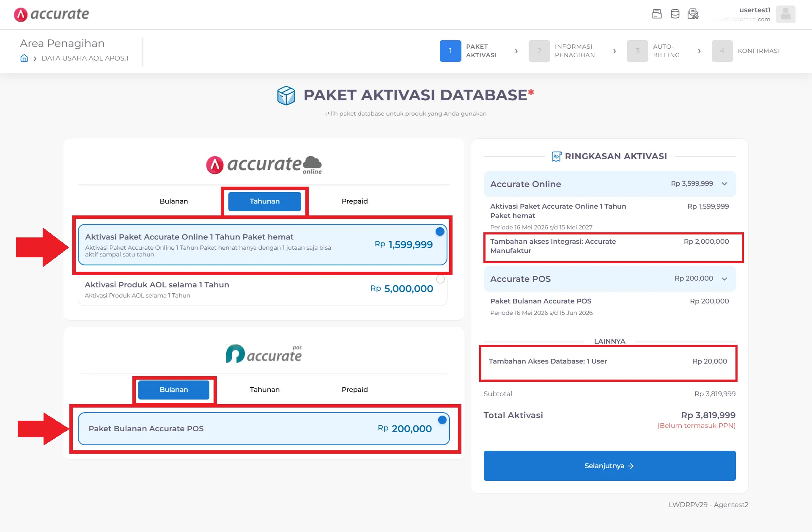Image resolution: width=812 pixels, height=532 pixels.
Task: Click the Belum termasuk PPN note
Action: tap(697, 426)
